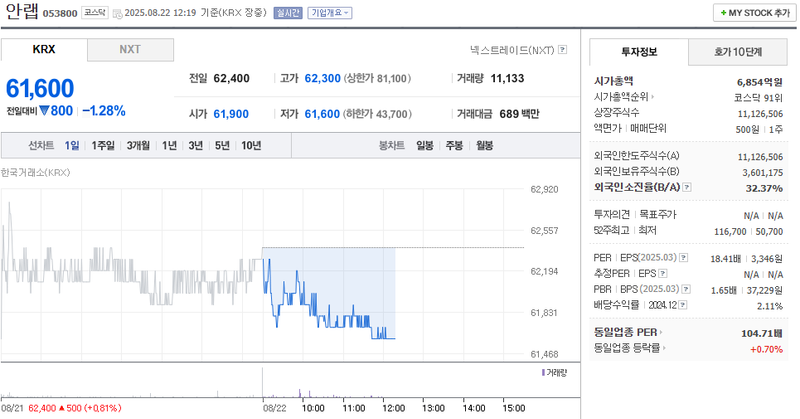Click the PER value 18.41배

coord(726,259)
